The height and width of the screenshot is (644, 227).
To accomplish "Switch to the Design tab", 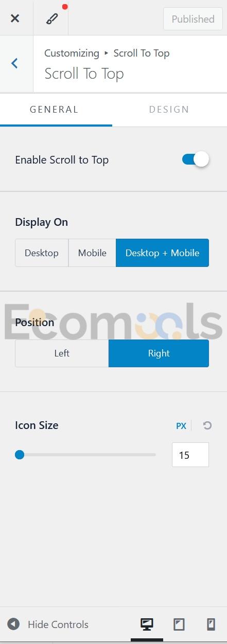I will click(x=169, y=109).
